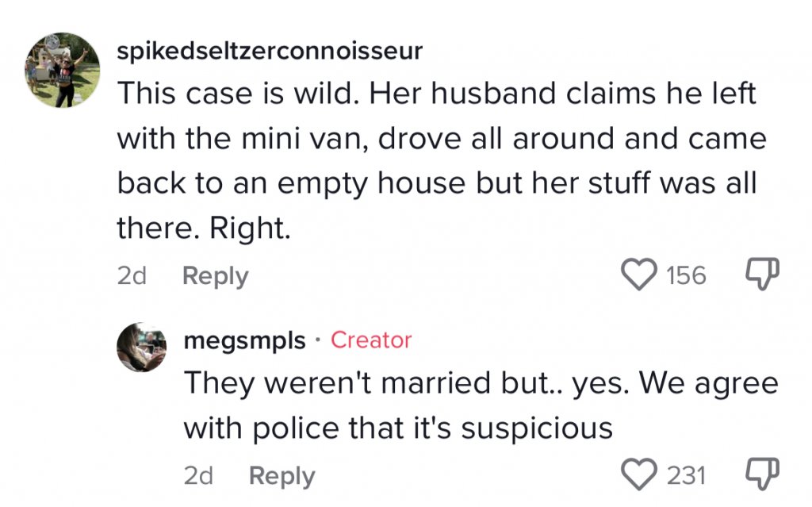
Task: Like the spikedseltzerconnoisseur comment with the heart
Action: [639, 275]
